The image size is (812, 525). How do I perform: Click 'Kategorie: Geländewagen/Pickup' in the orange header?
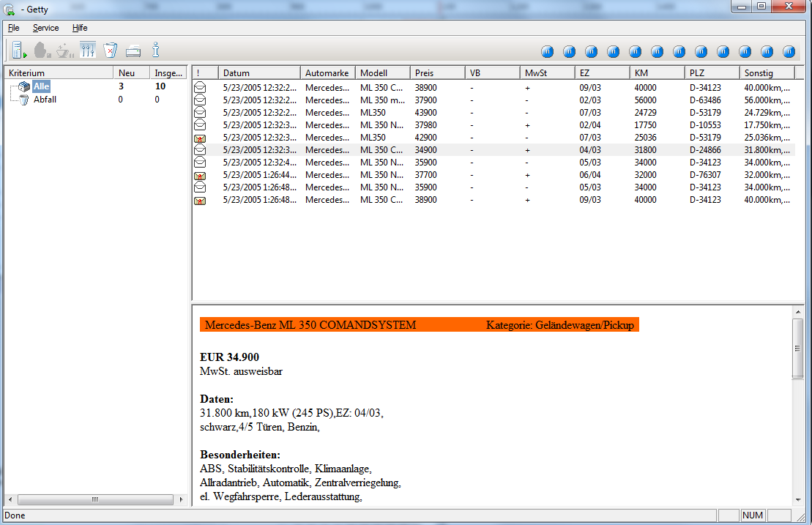(x=560, y=325)
